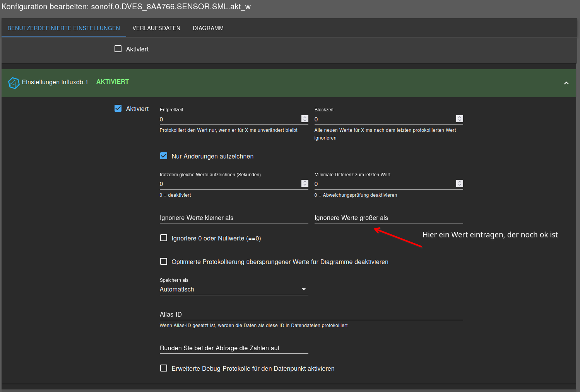Click the Wenn Alias-ID gesetzt ist helper text
Screen dimensions: 580x392
(x=254, y=326)
